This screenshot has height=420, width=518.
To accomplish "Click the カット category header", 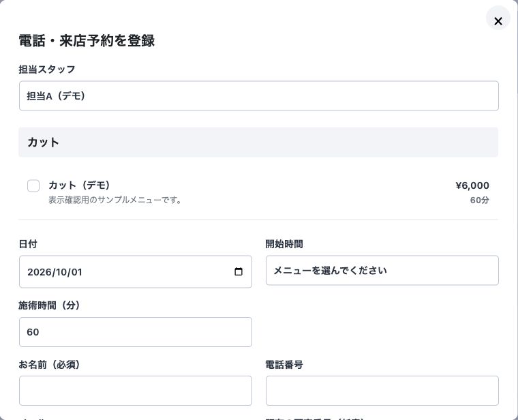I will point(258,142).
